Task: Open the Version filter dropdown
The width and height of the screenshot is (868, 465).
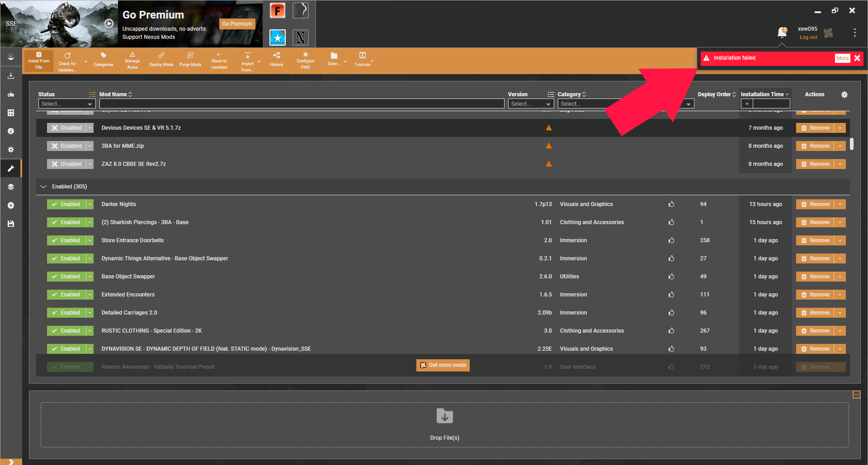Action: (531, 104)
